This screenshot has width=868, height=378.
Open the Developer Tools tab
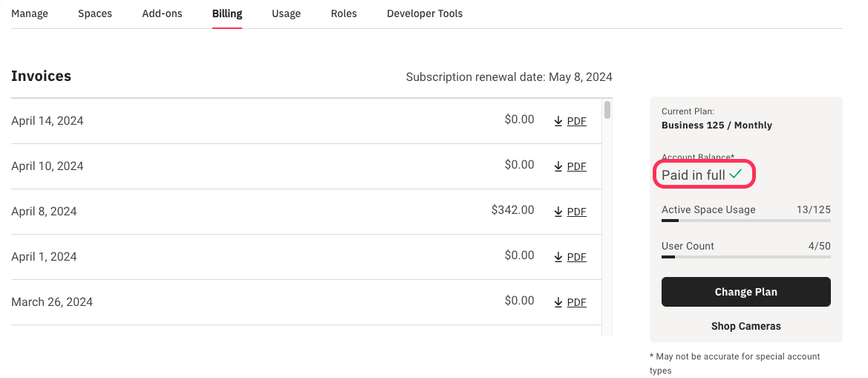point(425,13)
